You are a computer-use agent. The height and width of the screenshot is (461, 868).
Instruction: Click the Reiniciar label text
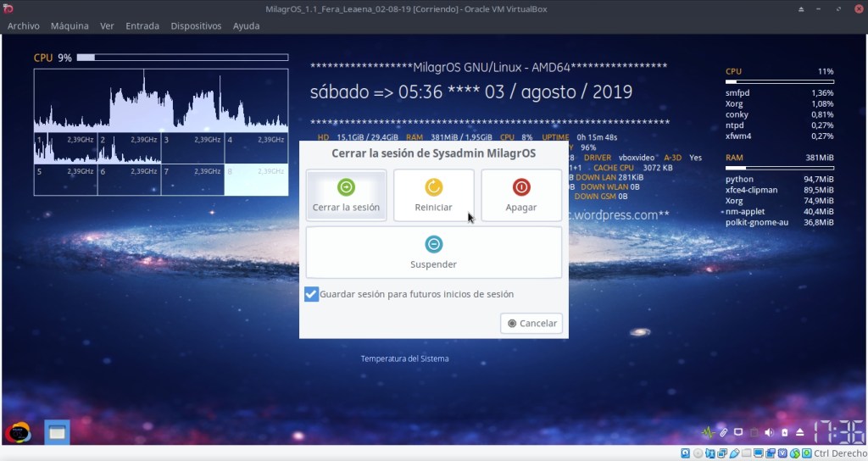[x=433, y=208]
